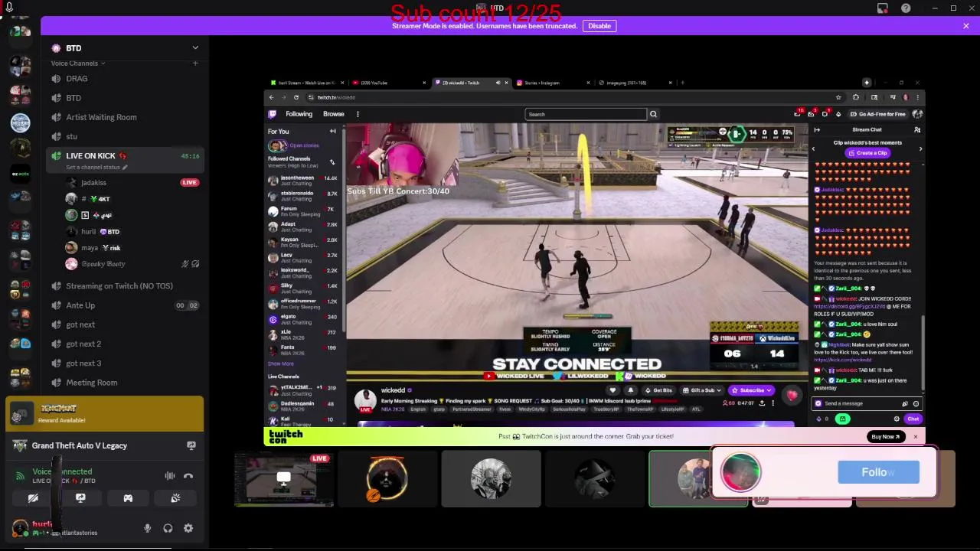This screenshot has height=551, width=980.
Task: Click the Get Bits button
Action: click(658, 390)
